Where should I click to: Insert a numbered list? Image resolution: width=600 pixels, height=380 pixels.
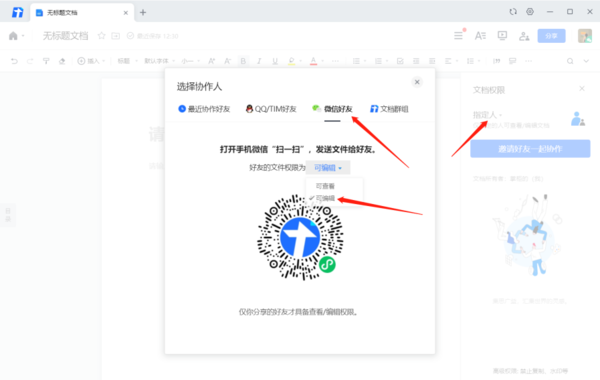pos(378,61)
